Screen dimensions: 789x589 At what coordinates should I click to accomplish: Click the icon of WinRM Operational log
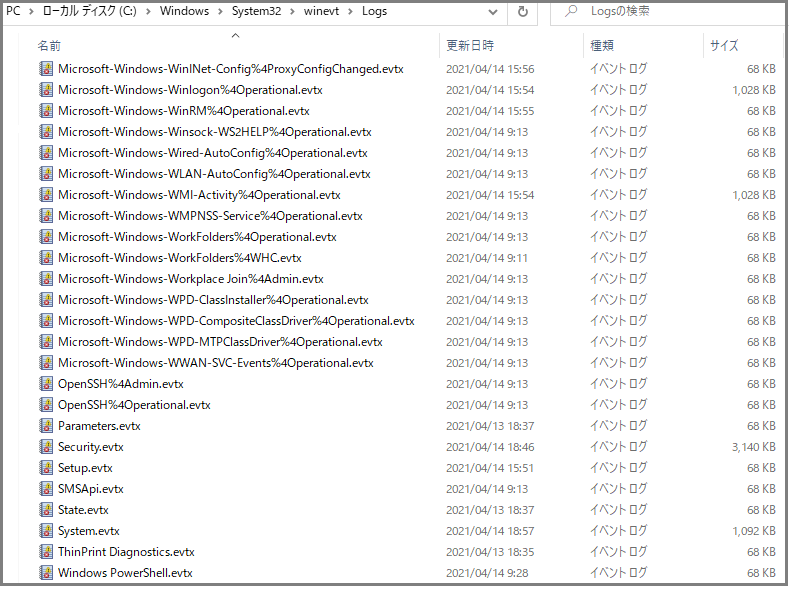coord(46,111)
